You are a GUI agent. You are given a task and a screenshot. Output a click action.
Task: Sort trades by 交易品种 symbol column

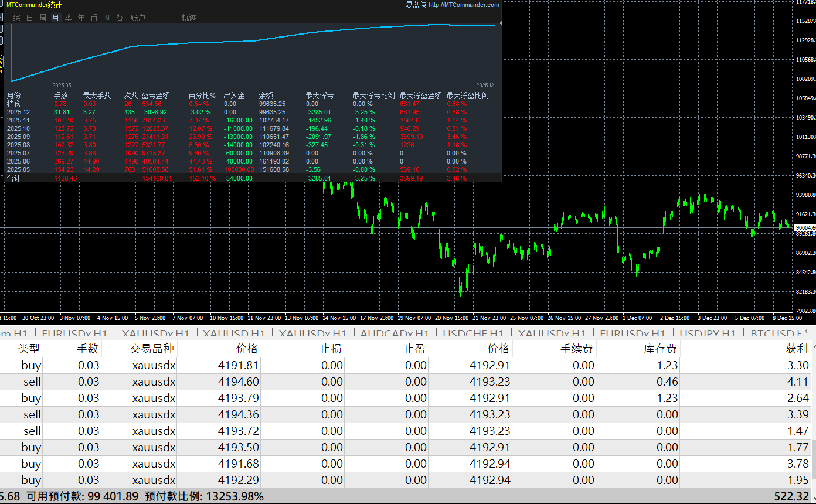coord(152,349)
